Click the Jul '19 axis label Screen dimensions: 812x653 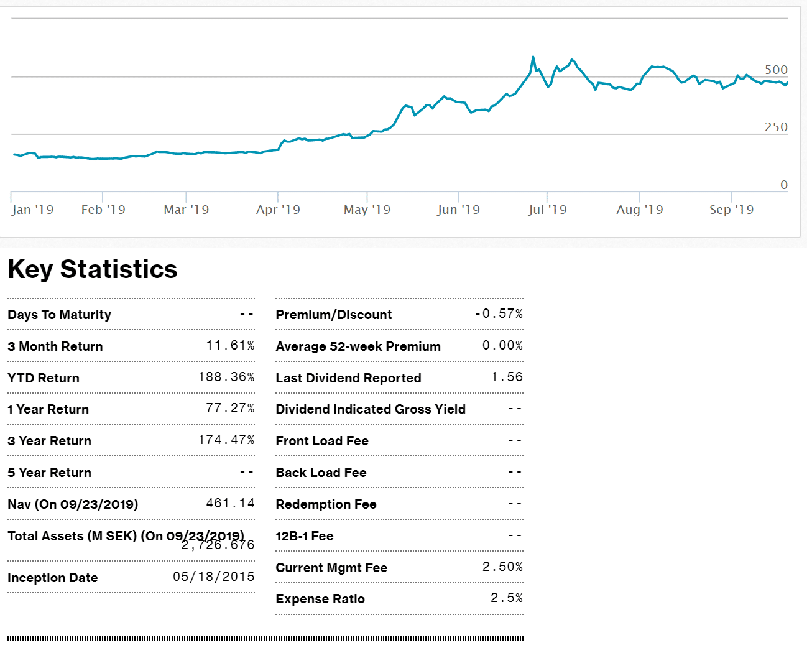(x=547, y=210)
